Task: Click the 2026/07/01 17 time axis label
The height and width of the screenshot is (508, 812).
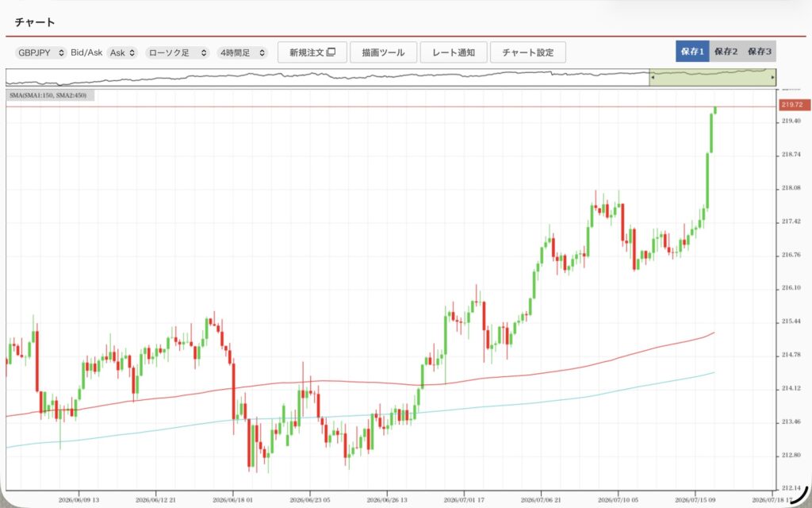Action: [x=464, y=500]
